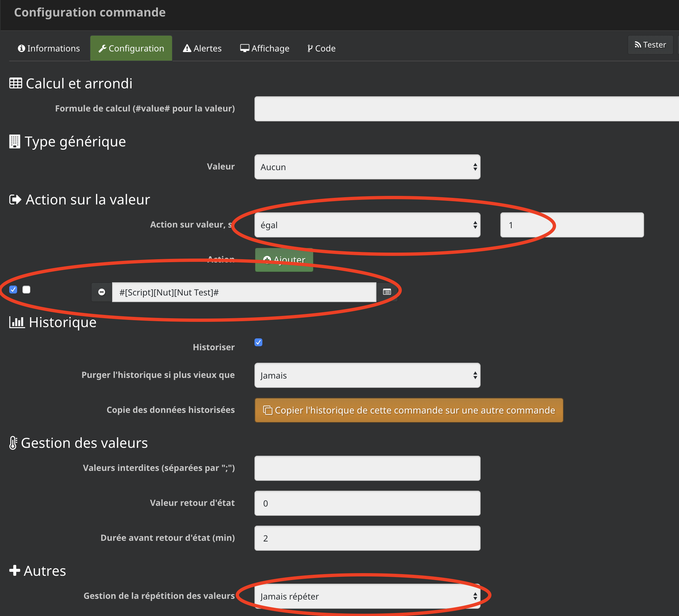Click the Code branch icon
The image size is (679, 616).
(x=310, y=48)
